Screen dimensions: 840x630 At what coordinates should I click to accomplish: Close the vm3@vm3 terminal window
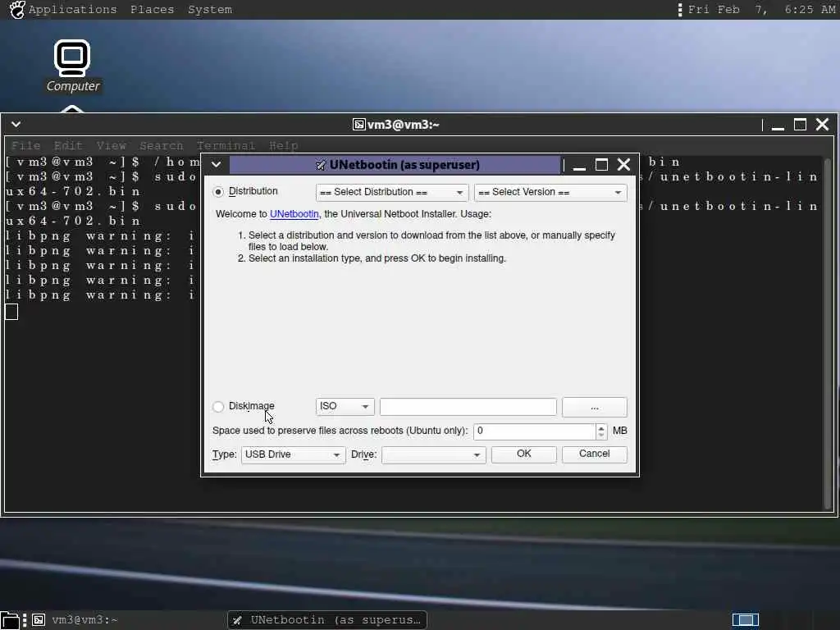[x=822, y=125]
